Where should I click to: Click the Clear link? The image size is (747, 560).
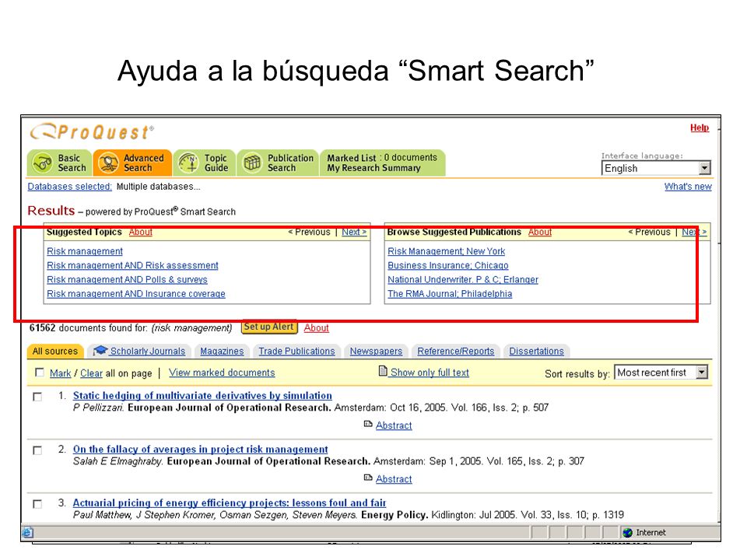[92, 373]
